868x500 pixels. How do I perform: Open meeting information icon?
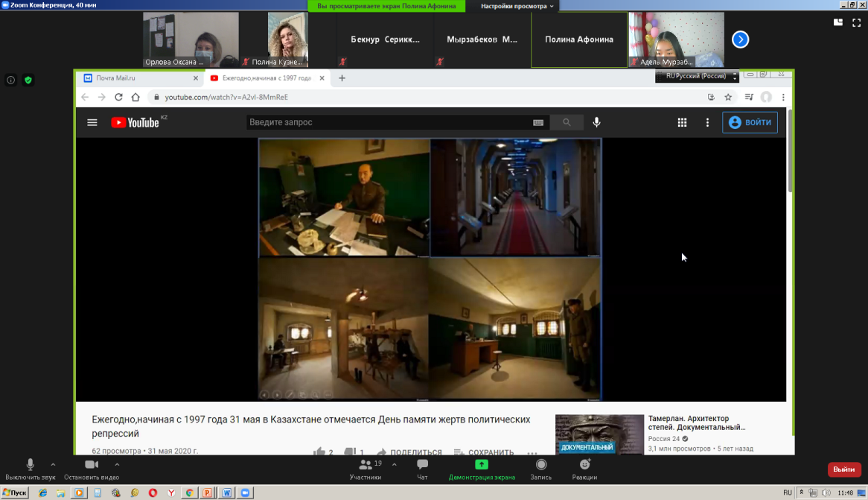pyautogui.click(x=10, y=80)
